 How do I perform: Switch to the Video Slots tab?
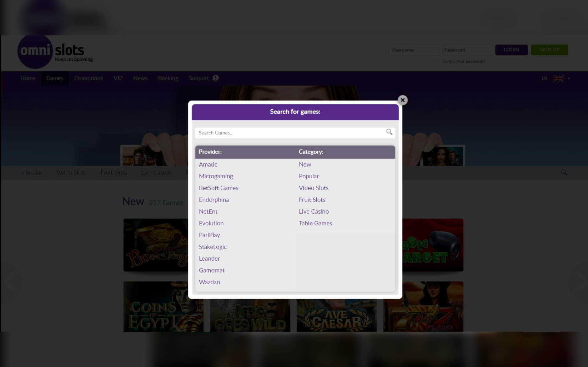click(x=71, y=173)
